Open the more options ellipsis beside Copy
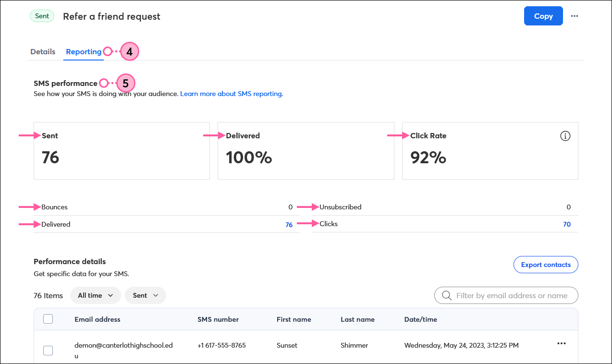 point(574,16)
